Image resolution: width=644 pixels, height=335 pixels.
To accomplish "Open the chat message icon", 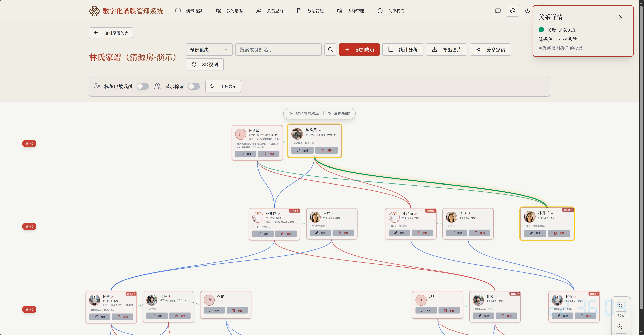I will pos(498,11).
